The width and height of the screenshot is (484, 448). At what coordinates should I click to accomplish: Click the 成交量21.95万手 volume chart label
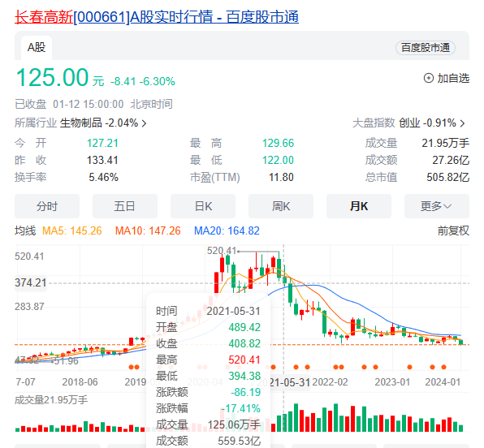click(51, 400)
